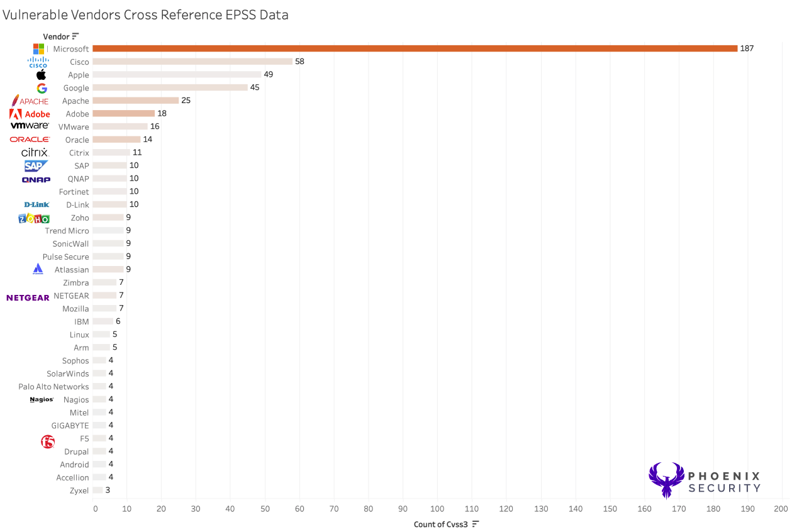The width and height of the screenshot is (792, 532).
Task: Click the Count of Cvss3 axis title
Action: click(x=441, y=524)
